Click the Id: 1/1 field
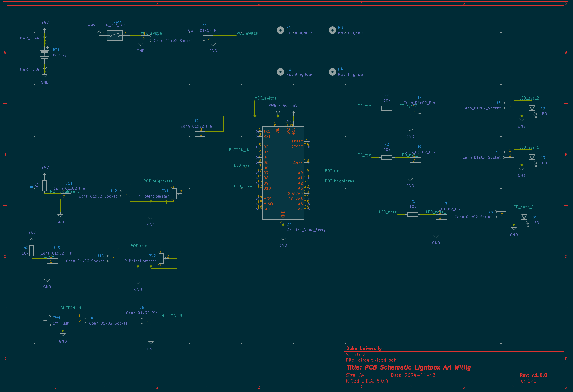This screenshot has width=573, height=392. tap(528, 381)
